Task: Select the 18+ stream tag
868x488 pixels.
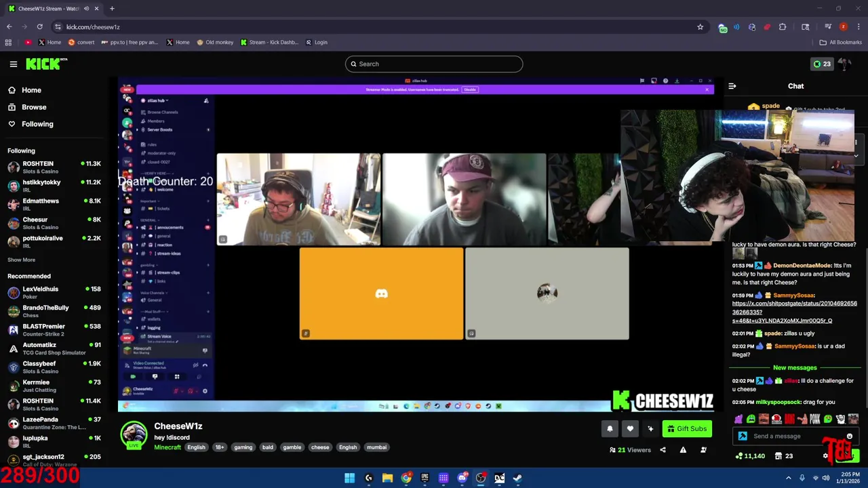Action: [x=220, y=447]
